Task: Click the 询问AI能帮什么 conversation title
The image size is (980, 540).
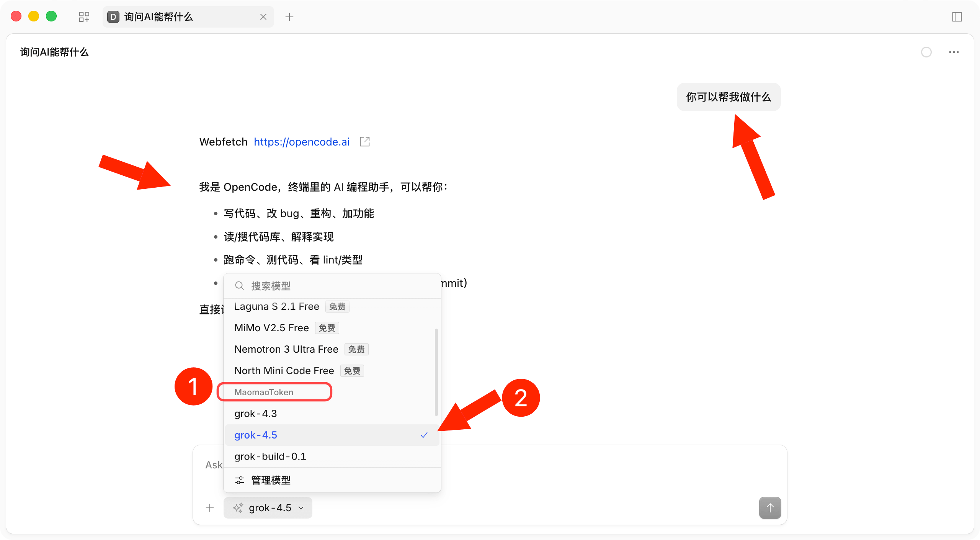Action: [x=54, y=52]
